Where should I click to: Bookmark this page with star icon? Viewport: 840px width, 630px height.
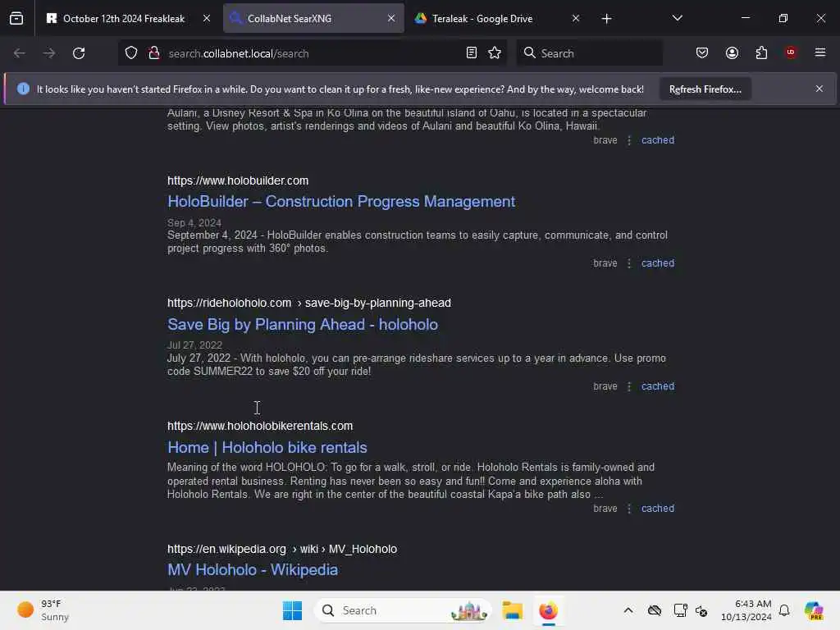click(495, 53)
